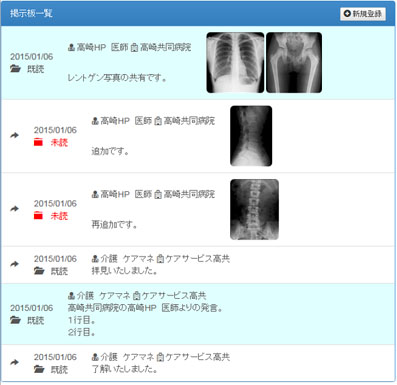
Task: Click the user icon in 追加です post
Action: click(95, 121)
